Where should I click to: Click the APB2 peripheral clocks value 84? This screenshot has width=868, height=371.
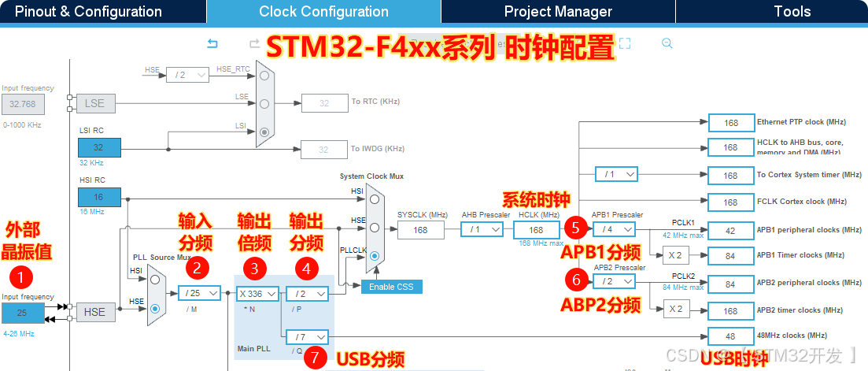(x=731, y=284)
